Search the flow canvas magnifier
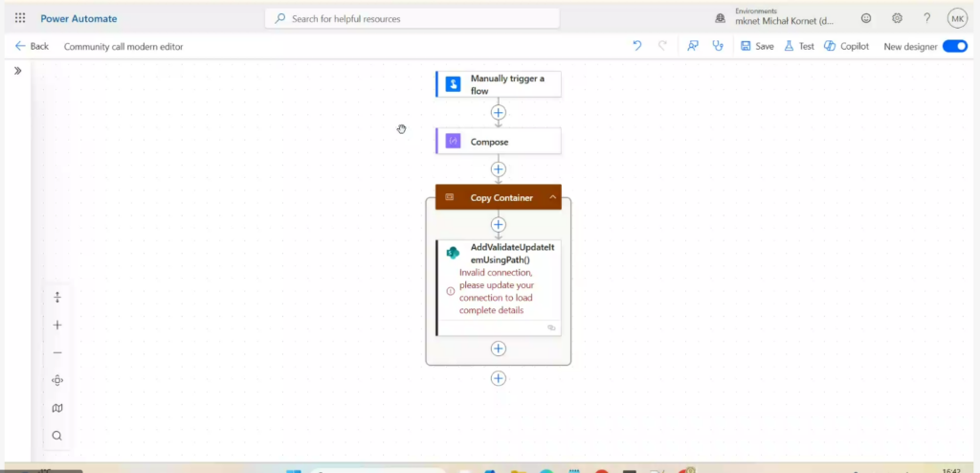Screen dimensions: 980x473 click(57, 436)
